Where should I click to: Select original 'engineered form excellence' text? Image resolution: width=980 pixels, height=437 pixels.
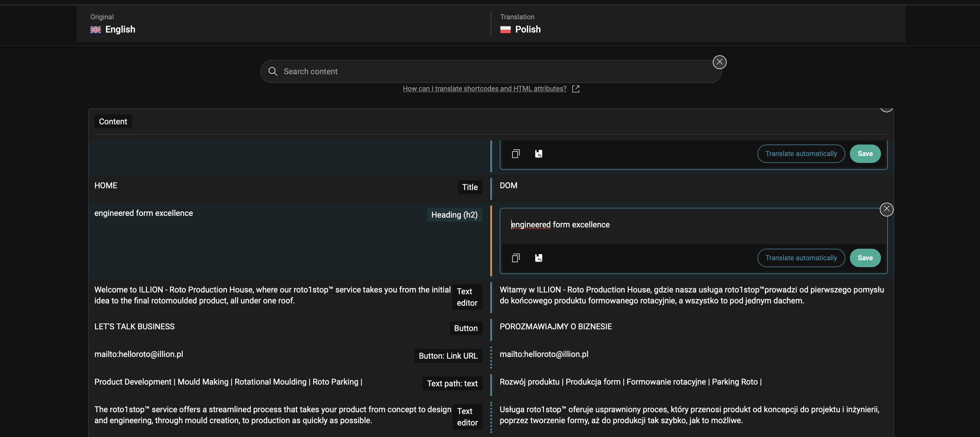click(x=143, y=213)
